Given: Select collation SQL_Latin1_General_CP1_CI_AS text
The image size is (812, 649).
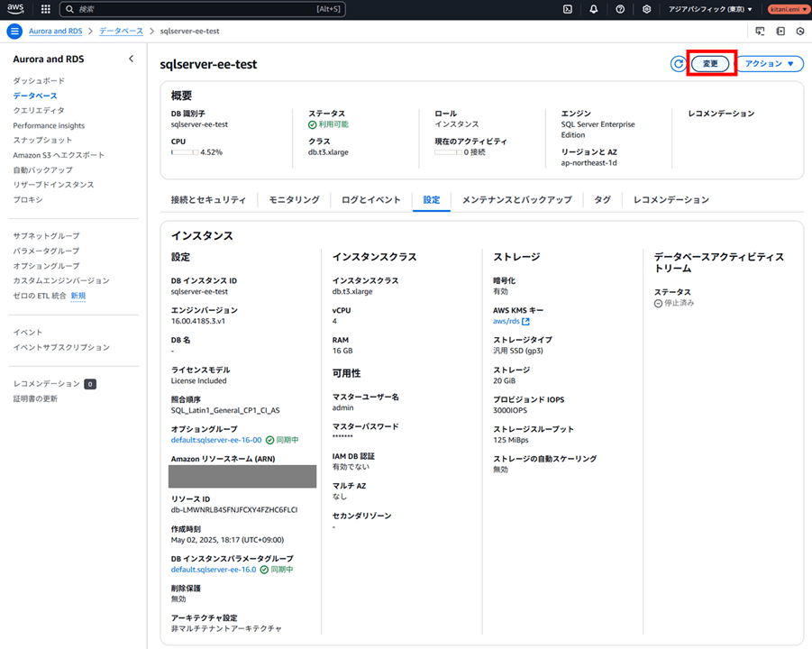Looking at the screenshot, I should tap(225, 410).
